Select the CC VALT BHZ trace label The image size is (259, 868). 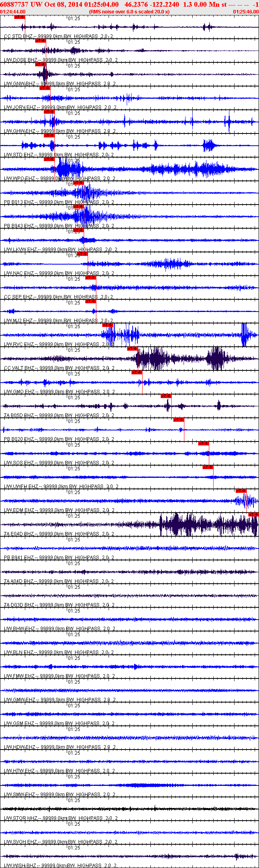59,368
